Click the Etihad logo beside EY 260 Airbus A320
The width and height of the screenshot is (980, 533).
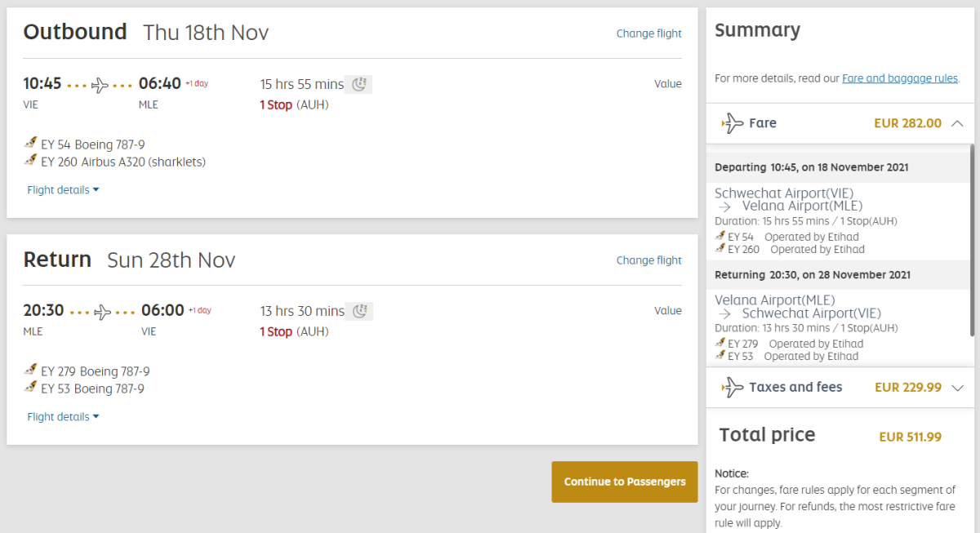[32, 162]
